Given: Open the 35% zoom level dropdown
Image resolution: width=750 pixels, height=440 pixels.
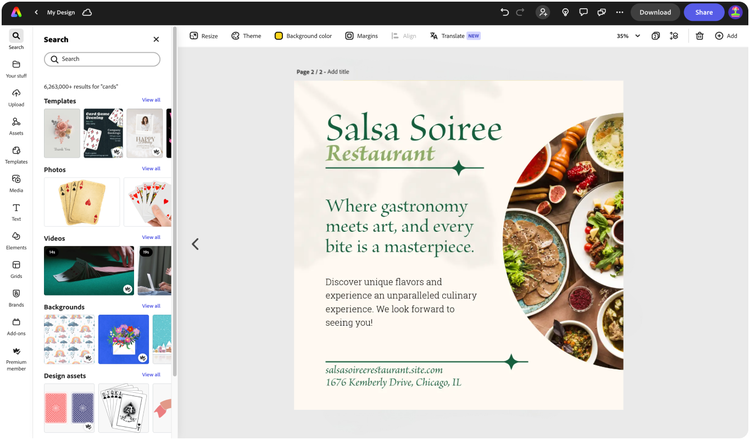Looking at the screenshot, I should 628,36.
